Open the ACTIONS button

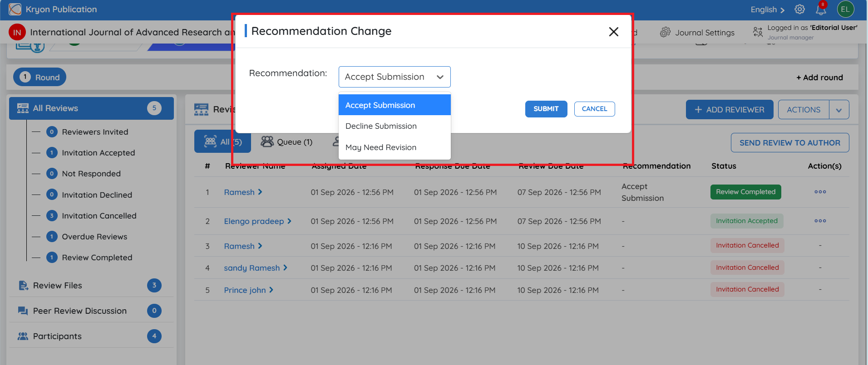click(x=804, y=110)
